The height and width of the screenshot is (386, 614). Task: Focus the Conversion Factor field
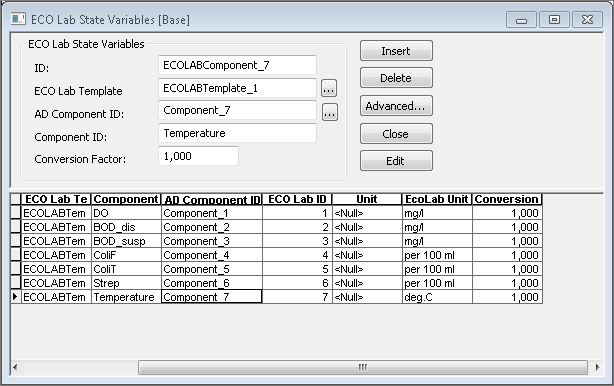tap(198, 156)
